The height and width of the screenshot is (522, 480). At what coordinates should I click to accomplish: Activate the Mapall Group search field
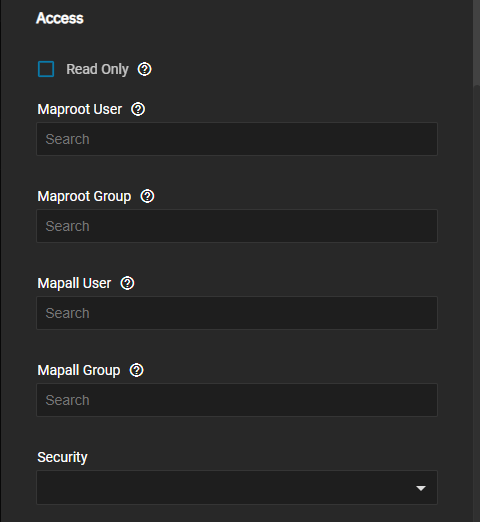pos(237,400)
